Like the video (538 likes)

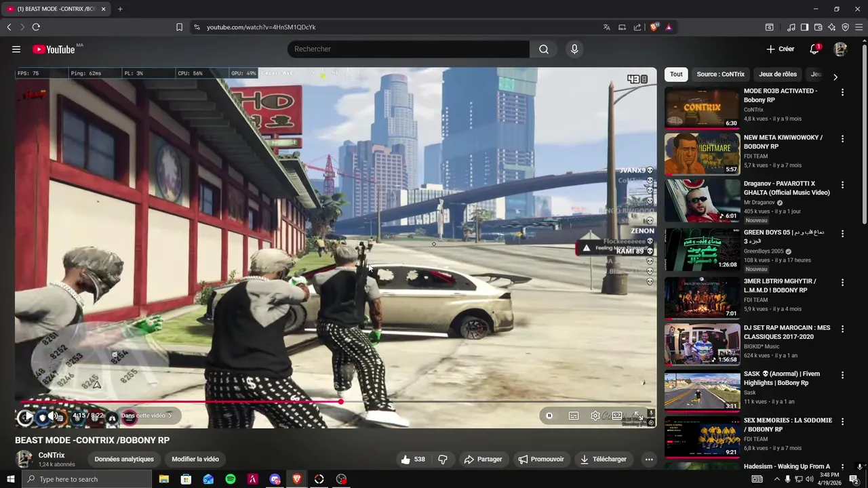[413, 459]
